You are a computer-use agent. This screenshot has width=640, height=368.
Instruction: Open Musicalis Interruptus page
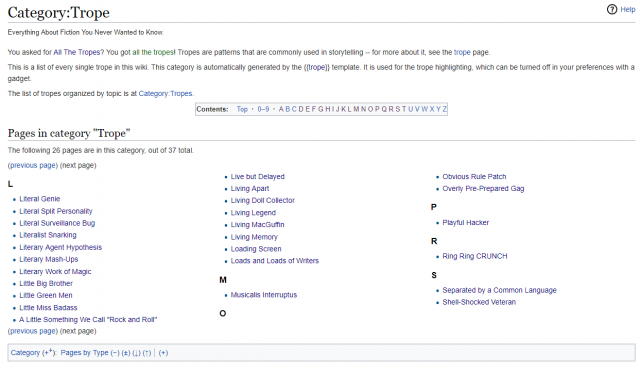(264, 295)
